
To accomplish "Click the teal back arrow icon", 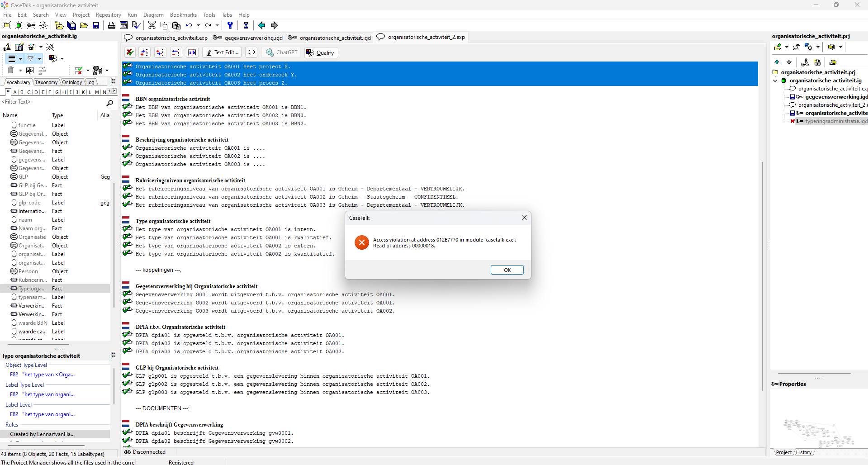I will [x=261, y=25].
